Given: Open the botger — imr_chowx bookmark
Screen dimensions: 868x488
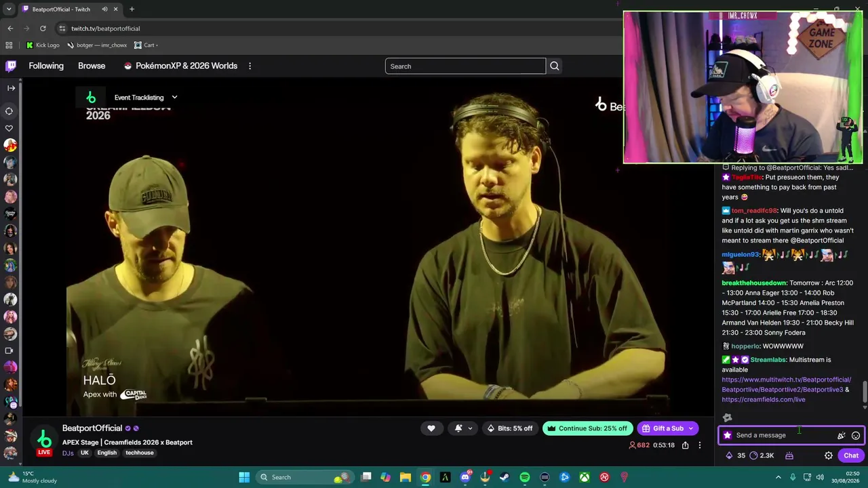Looking at the screenshot, I should pyautogui.click(x=96, y=45).
